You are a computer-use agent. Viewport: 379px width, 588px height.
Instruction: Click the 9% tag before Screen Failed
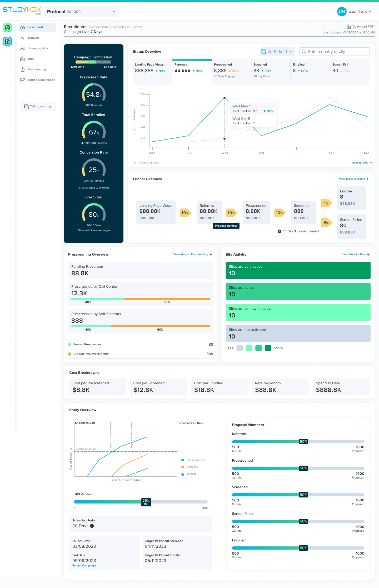(326, 223)
